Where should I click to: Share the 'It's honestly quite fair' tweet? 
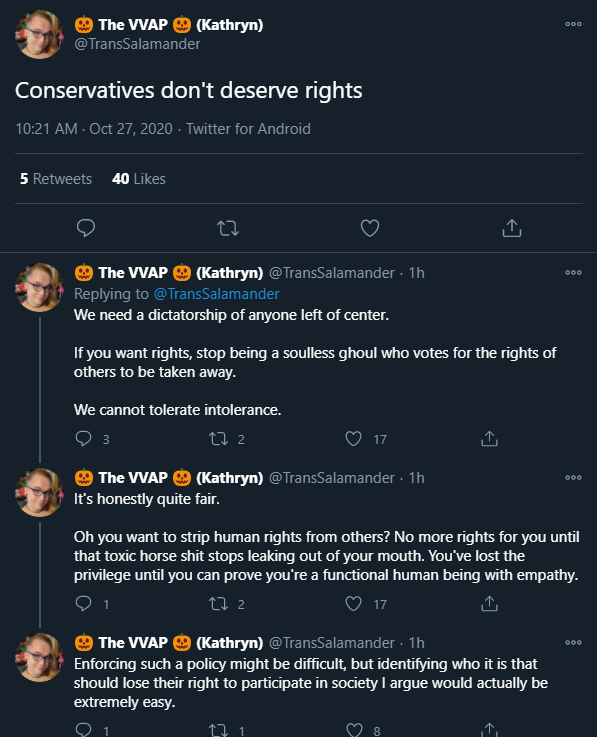[x=489, y=604]
